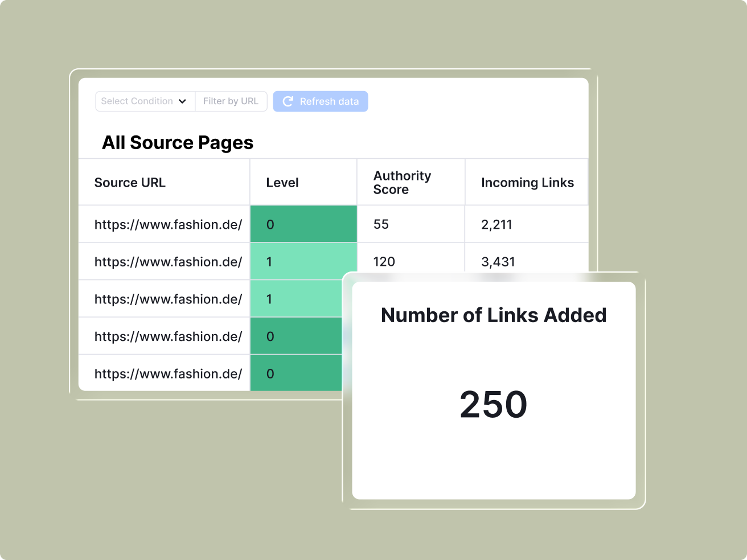
Task: Open the fashion.de URL with Authority Score 55
Action: coord(168,224)
